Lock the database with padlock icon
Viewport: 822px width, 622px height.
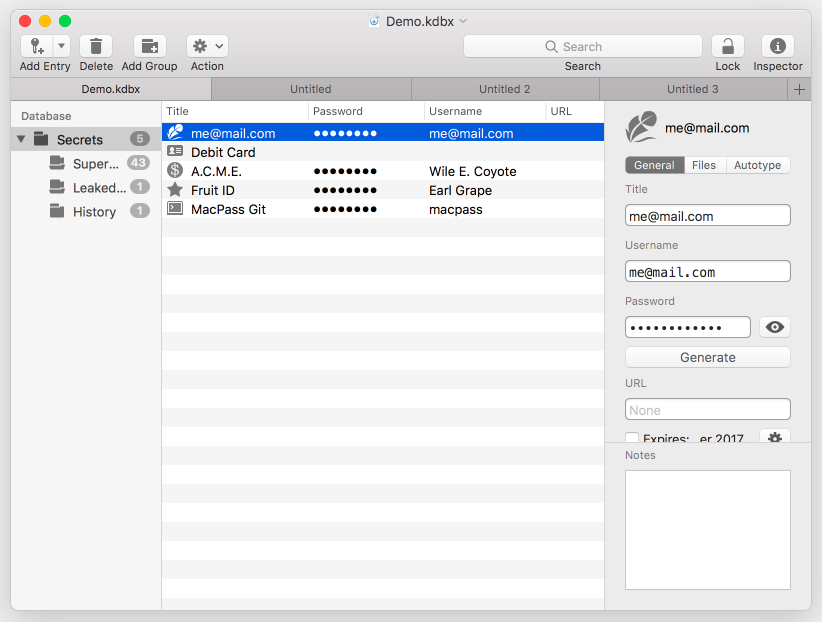[727, 46]
